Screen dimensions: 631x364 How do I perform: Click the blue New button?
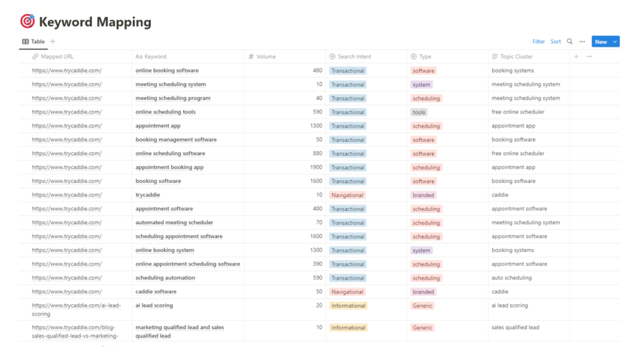(601, 41)
